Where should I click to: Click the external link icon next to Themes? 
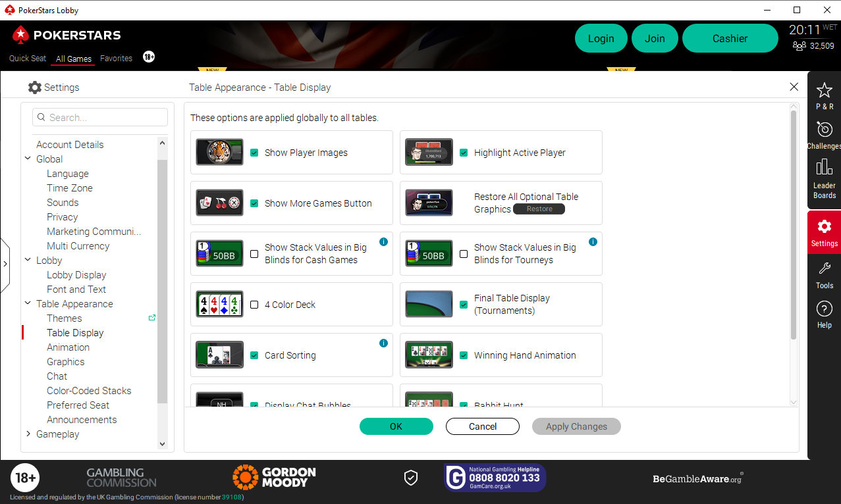[152, 318]
